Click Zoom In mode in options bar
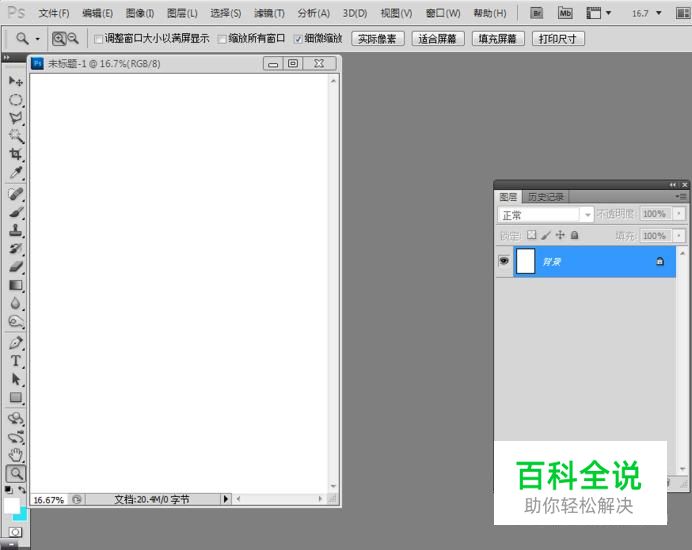This screenshot has width=692, height=550. (x=59, y=39)
